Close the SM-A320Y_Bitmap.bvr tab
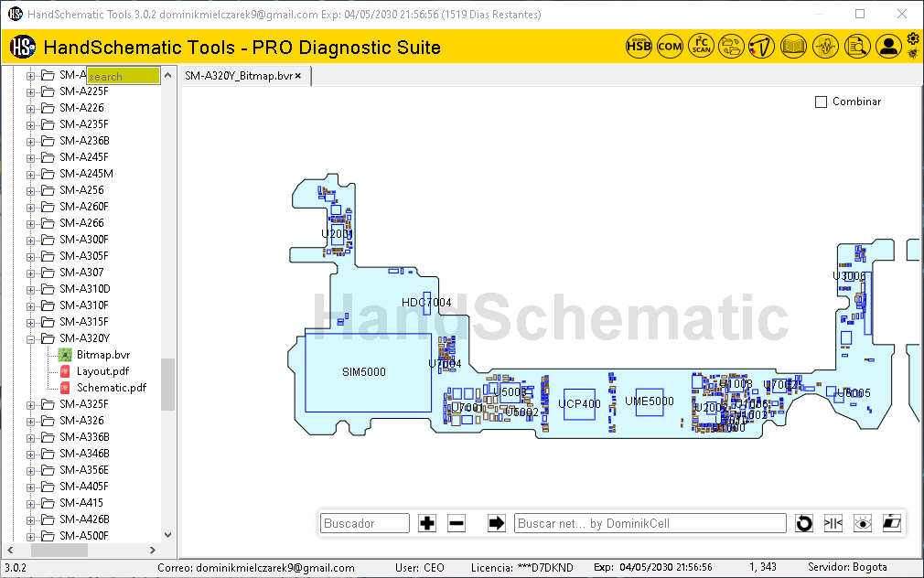Screen dimensions: 924x578 tap(299, 76)
